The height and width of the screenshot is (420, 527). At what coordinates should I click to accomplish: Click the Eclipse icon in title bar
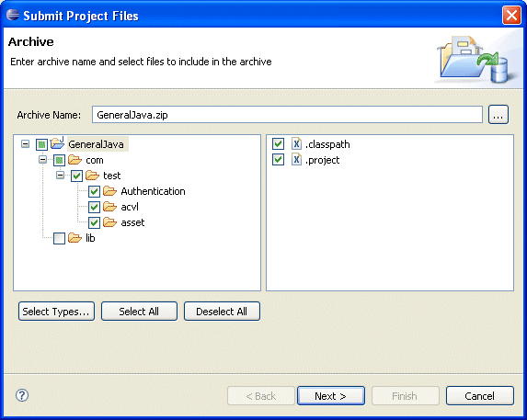coord(13,15)
